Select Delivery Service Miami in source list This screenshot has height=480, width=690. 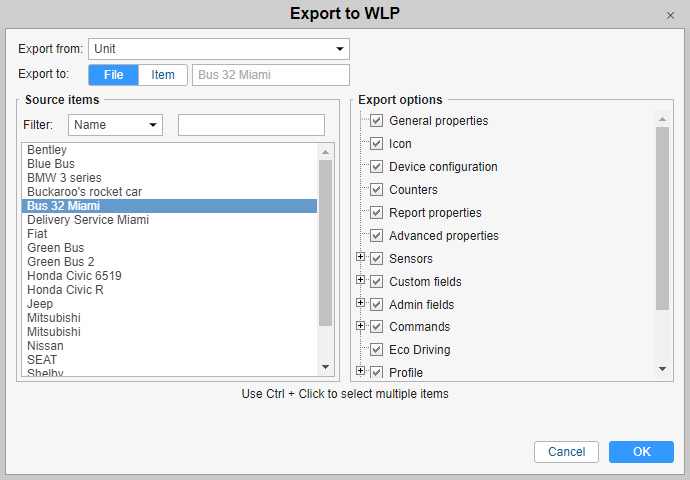coord(88,220)
